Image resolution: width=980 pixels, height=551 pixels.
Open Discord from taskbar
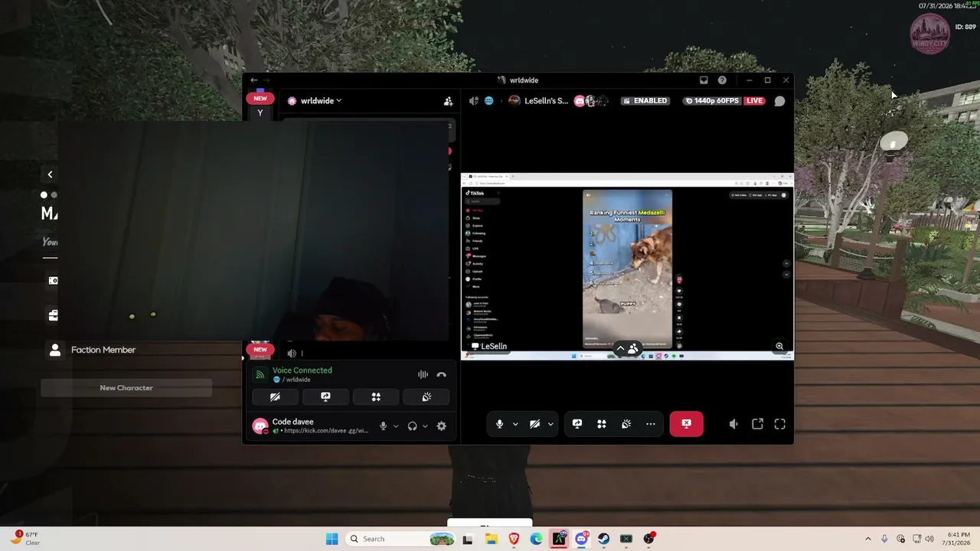coord(582,539)
